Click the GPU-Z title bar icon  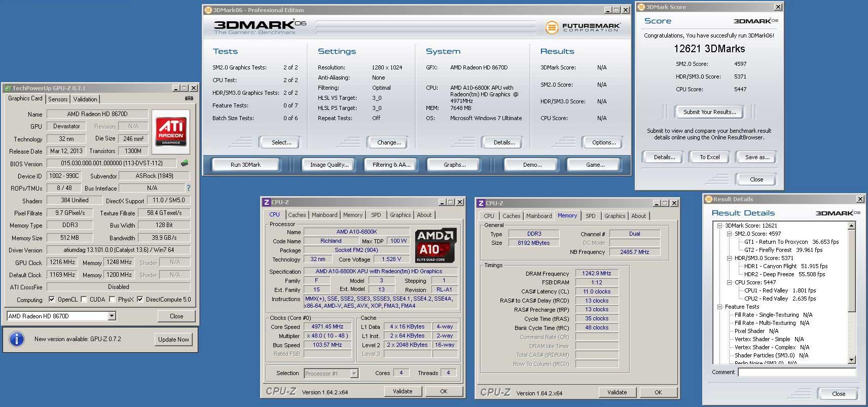8,88
